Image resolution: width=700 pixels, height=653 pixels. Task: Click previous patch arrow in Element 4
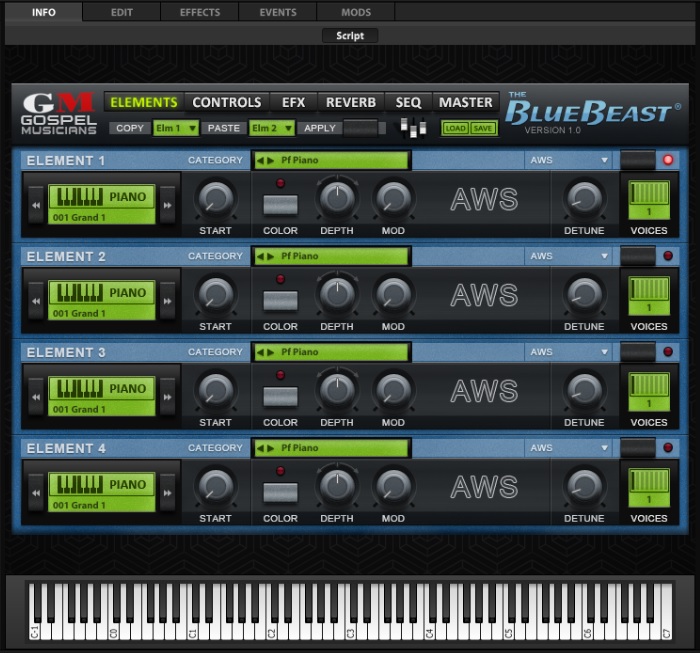click(x=36, y=493)
